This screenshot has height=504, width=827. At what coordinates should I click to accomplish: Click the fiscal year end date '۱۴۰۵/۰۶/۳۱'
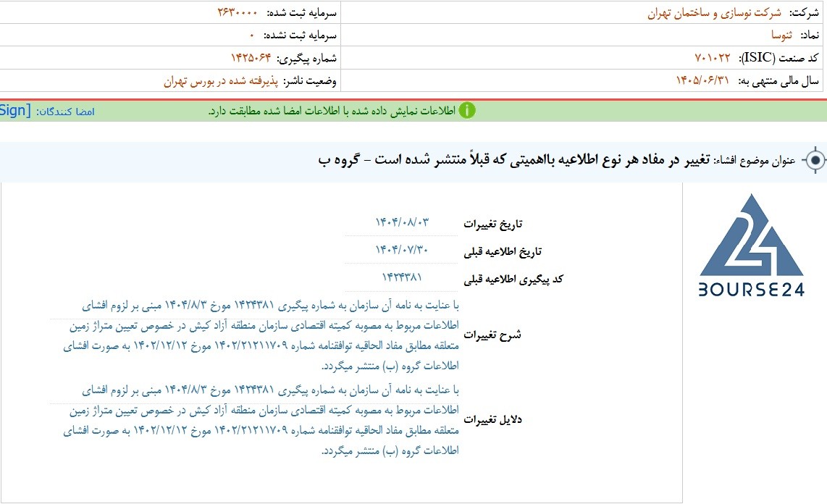coord(702,80)
